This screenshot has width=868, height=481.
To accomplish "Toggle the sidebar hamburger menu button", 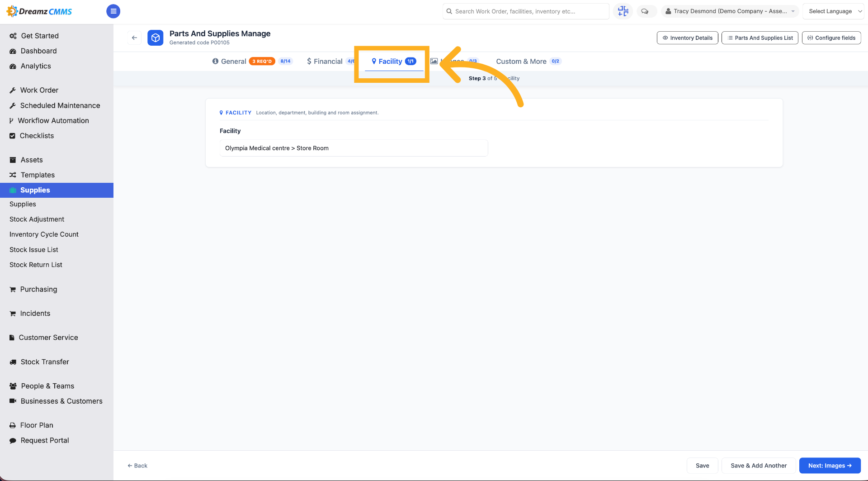I will 113,11.
